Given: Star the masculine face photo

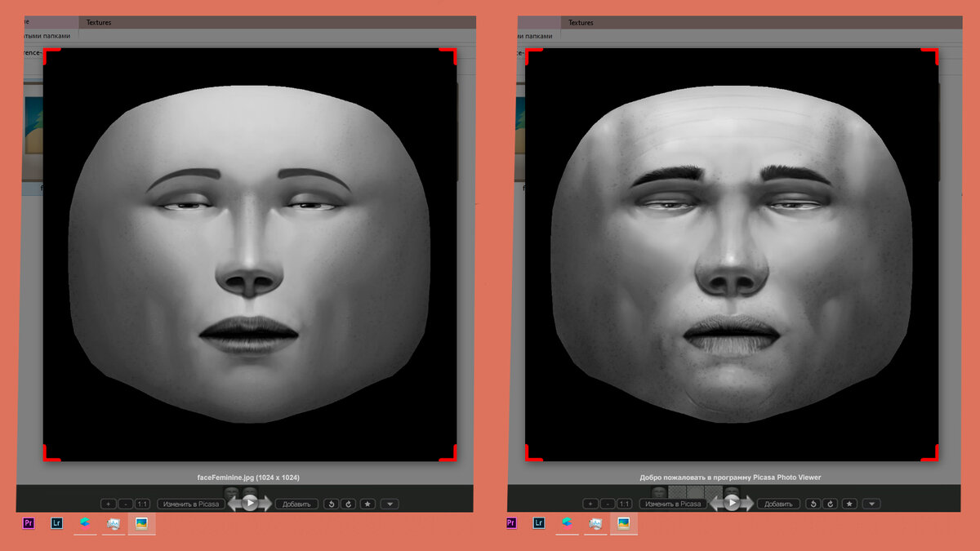Looking at the screenshot, I should point(849,504).
